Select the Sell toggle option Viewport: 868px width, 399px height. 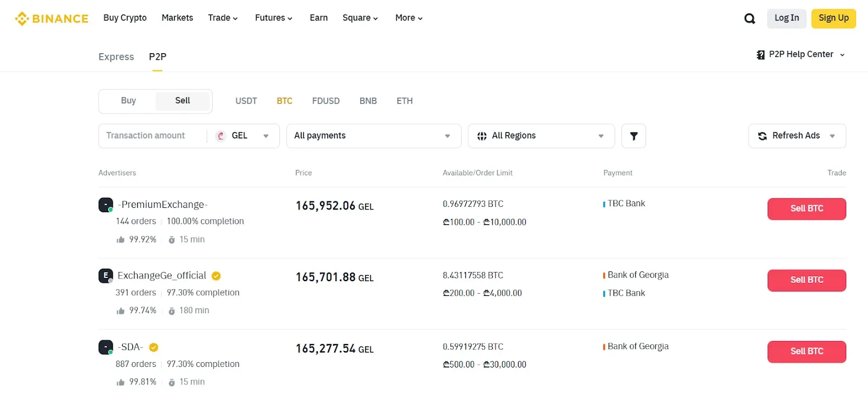(182, 101)
